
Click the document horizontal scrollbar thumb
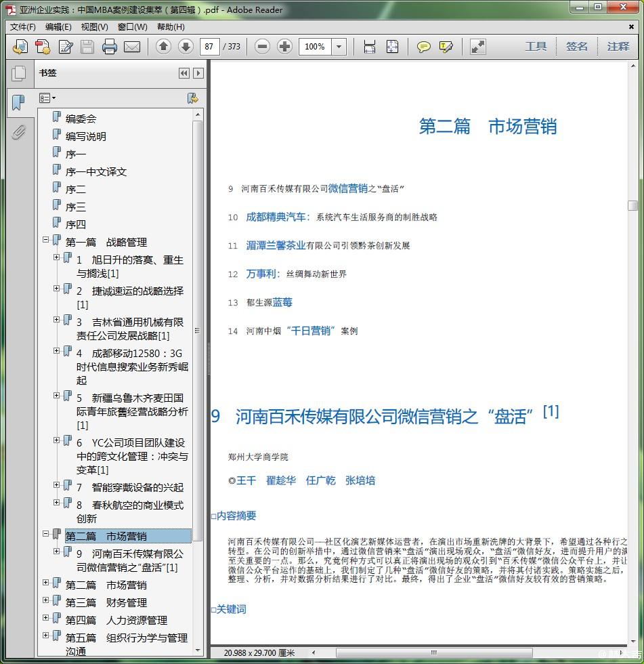[434, 652]
